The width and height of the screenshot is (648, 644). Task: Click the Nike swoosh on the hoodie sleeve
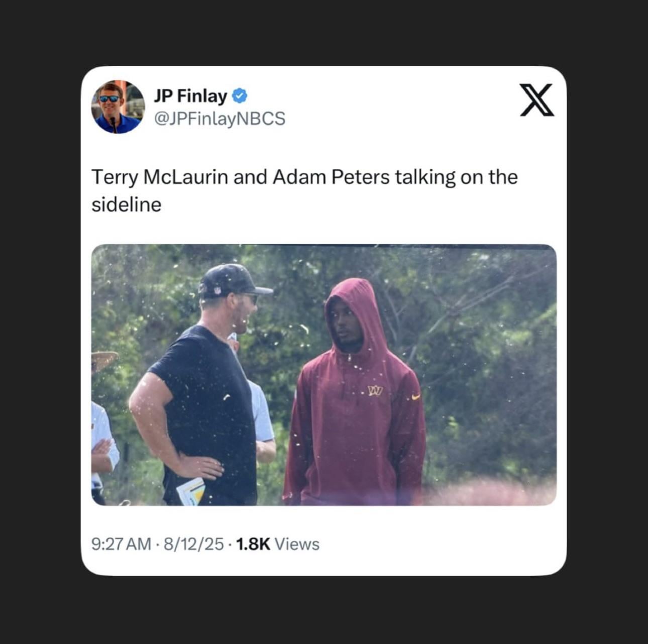point(416,397)
